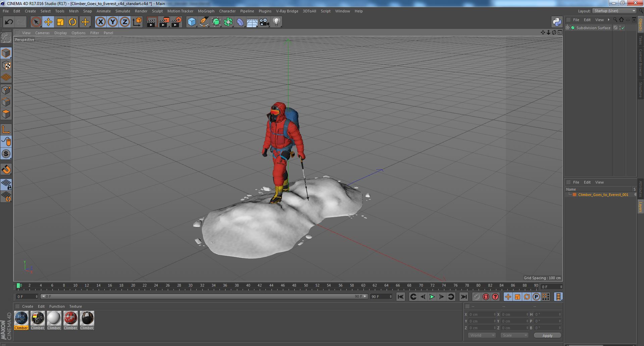Viewport: 644px width, 346px height.
Task: Click the timeline range preview slider
Action: [x=204, y=297]
